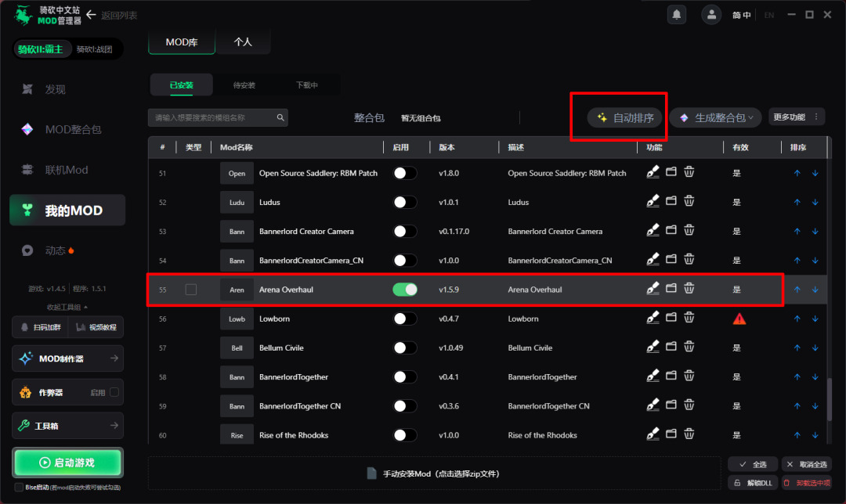Tick the Arena Overhaul row checkbox
846x504 pixels.
pyautogui.click(x=191, y=290)
